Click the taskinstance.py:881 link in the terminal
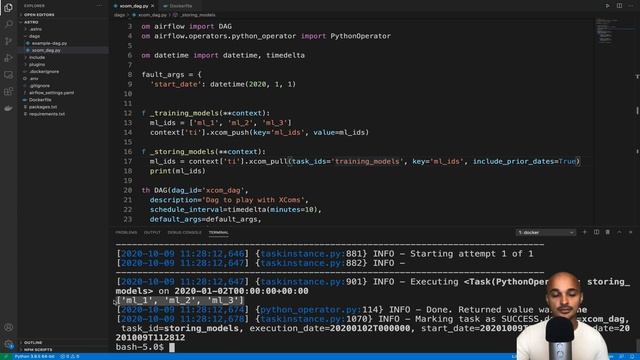 [311, 254]
